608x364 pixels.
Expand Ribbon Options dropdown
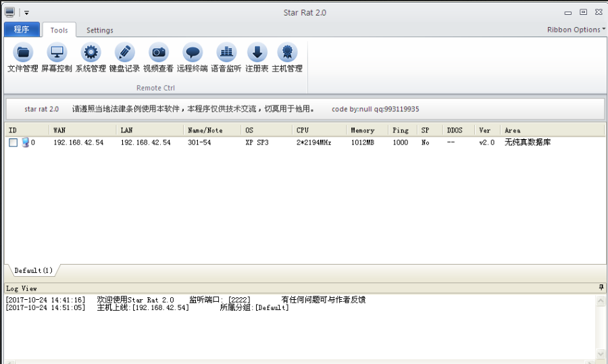click(576, 30)
